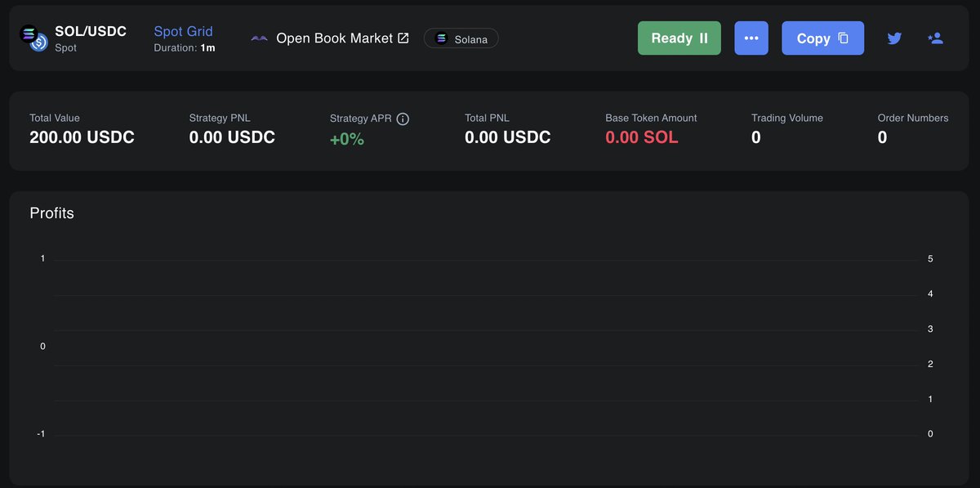Click the Base Token Amount label
The height and width of the screenshot is (488, 980).
pos(651,118)
